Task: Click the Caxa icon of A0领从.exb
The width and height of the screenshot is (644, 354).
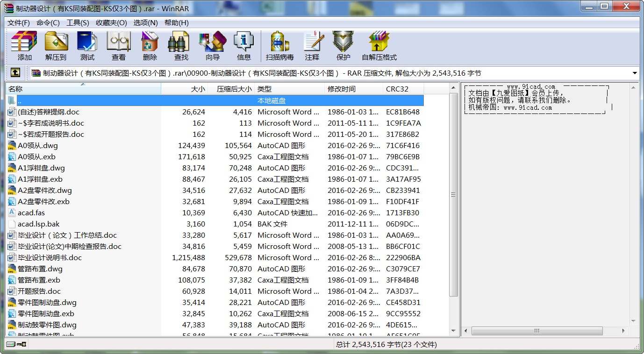Action: click(12, 157)
